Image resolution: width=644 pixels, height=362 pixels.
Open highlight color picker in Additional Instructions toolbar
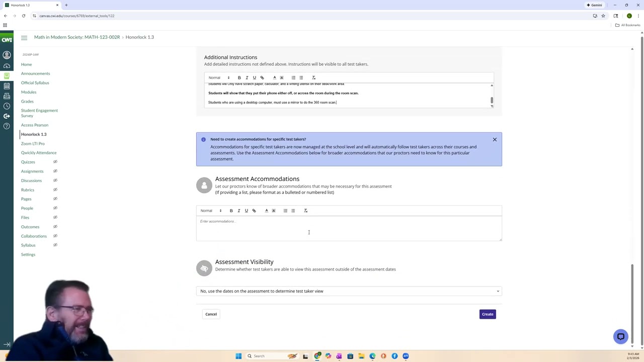281,77
